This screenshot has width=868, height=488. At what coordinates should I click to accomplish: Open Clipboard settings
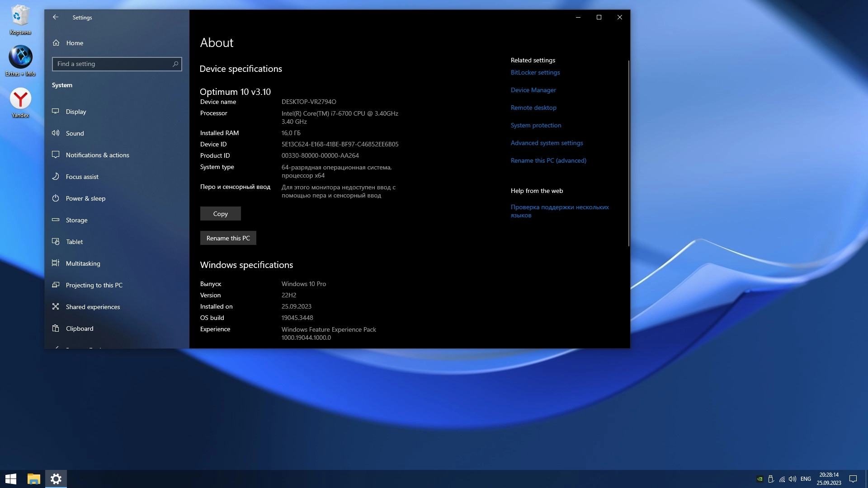80,328
